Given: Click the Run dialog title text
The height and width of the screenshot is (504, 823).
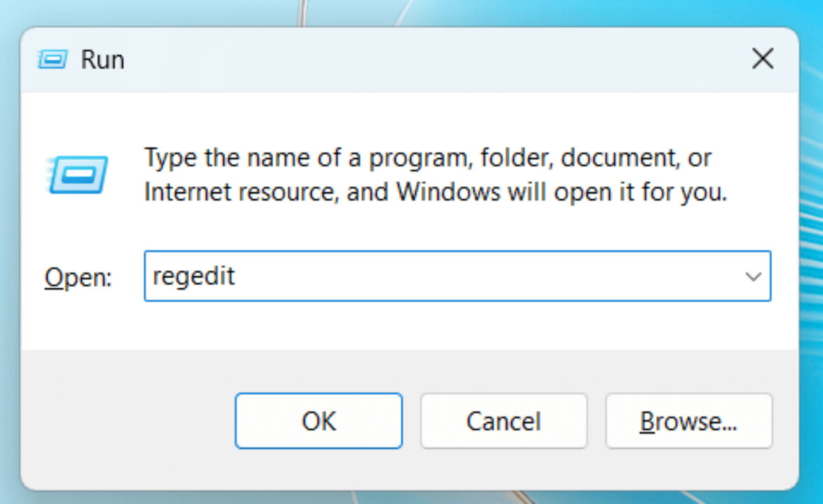Looking at the screenshot, I should point(102,59).
